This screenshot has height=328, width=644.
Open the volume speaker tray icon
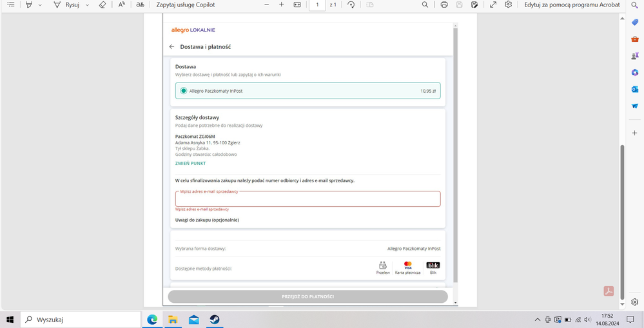[588, 320]
